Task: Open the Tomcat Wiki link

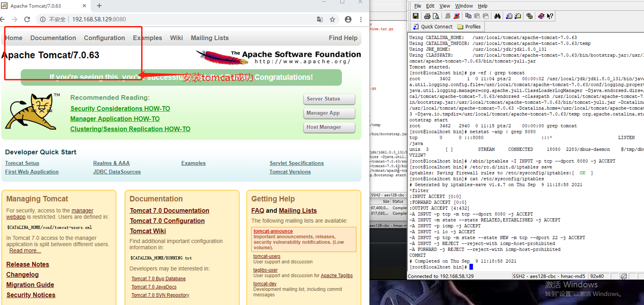Action: [148, 231]
